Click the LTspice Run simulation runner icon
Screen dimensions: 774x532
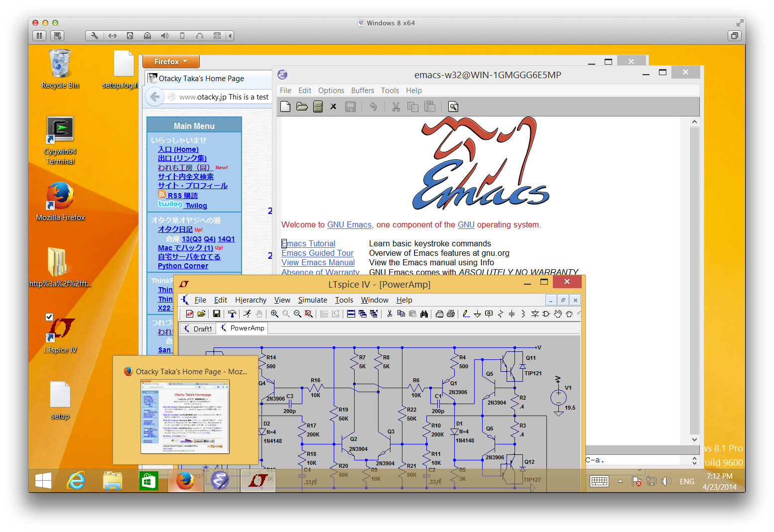pos(247,314)
